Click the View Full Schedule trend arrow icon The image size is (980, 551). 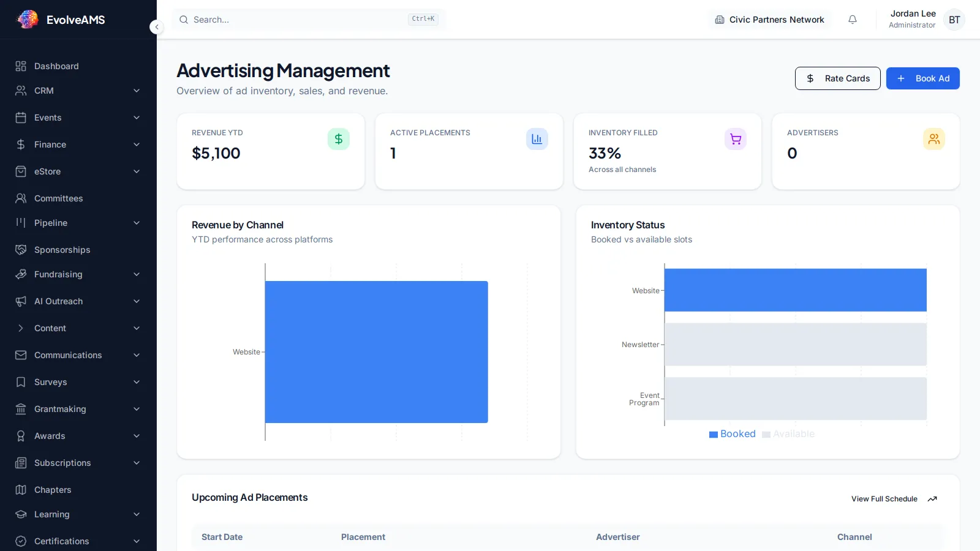[932, 499]
